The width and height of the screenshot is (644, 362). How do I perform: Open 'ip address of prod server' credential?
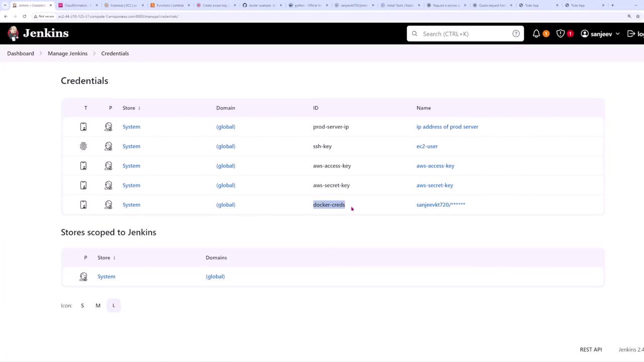coord(447,127)
